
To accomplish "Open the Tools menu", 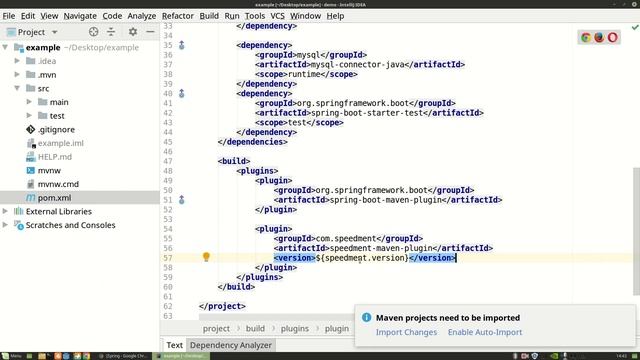I will click(255, 16).
